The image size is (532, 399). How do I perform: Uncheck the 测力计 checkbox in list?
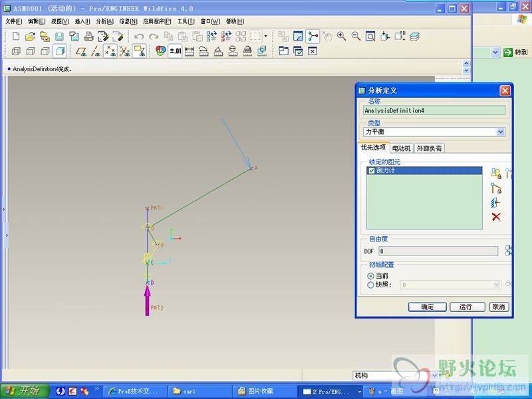pyautogui.click(x=372, y=171)
